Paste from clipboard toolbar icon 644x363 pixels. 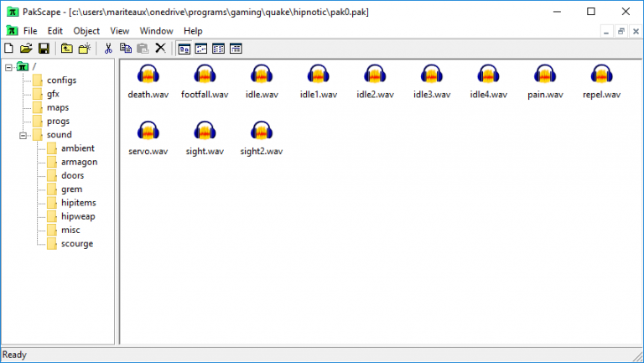[143, 49]
